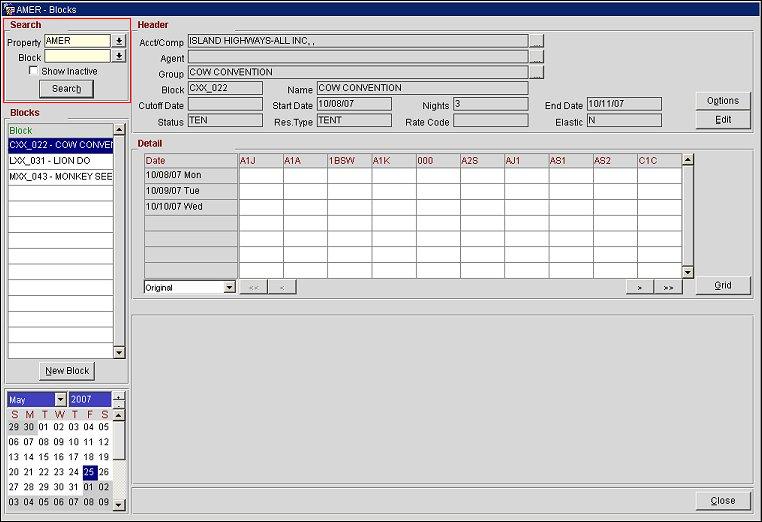
Task: Open the May month dropdown in calendar
Action: pyautogui.click(x=60, y=400)
